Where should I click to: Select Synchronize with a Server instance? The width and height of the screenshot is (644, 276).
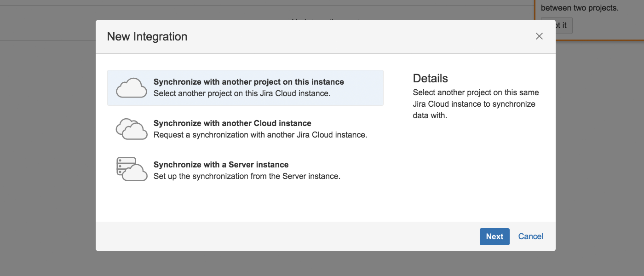[245, 170]
